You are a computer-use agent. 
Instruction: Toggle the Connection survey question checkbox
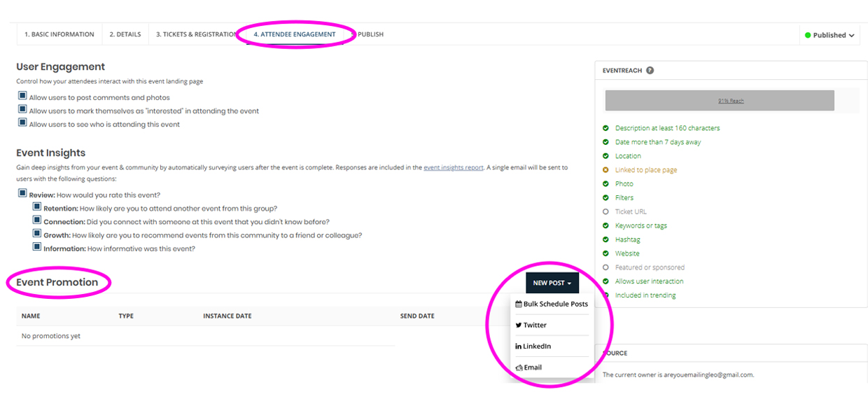click(x=37, y=220)
